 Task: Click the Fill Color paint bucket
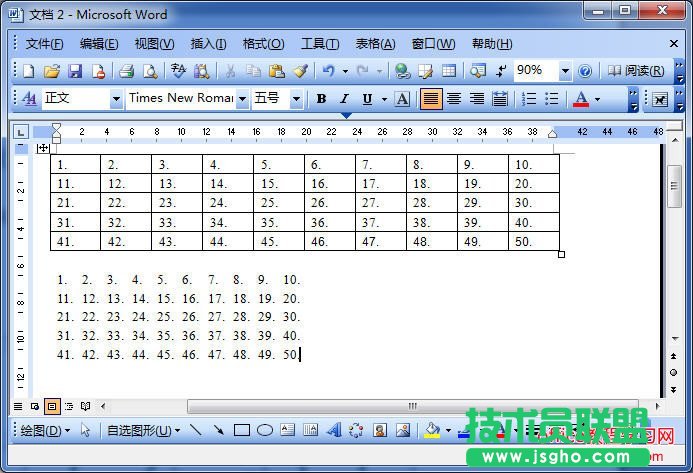[x=432, y=430]
